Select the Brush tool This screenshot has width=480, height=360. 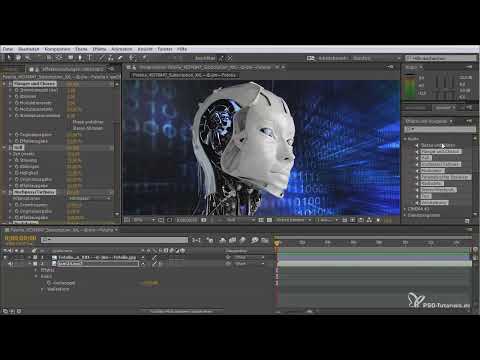coord(101,58)
